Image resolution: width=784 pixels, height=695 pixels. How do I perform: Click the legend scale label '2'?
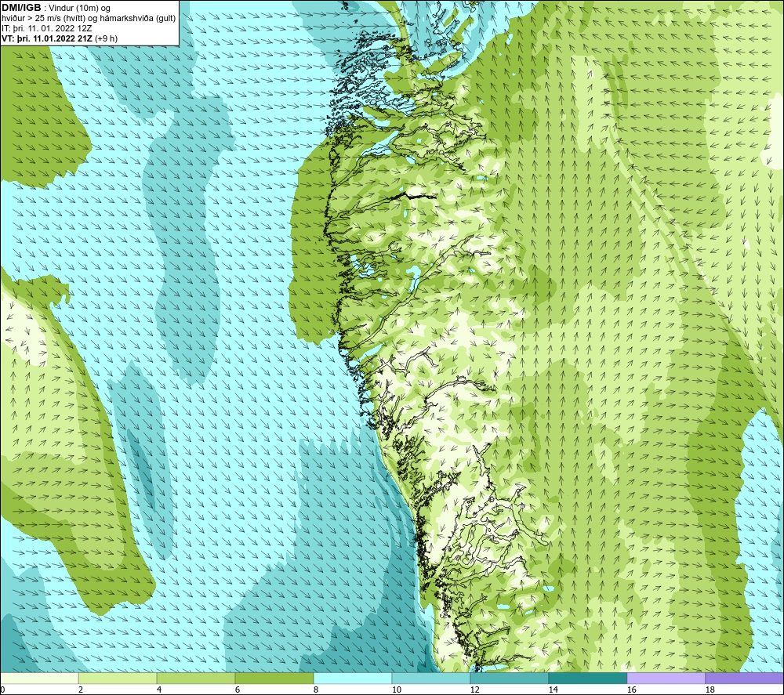[81, 690]
